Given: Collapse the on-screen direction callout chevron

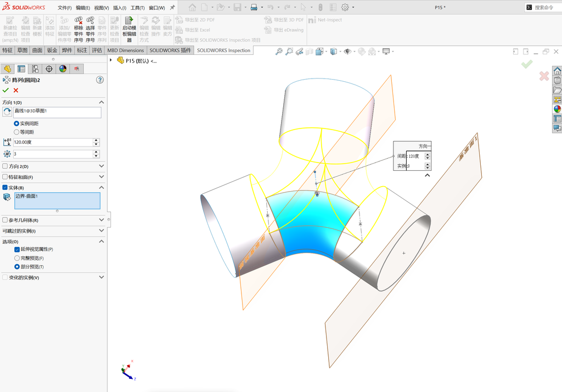Looking at the screenshot, I should [427, 175].
